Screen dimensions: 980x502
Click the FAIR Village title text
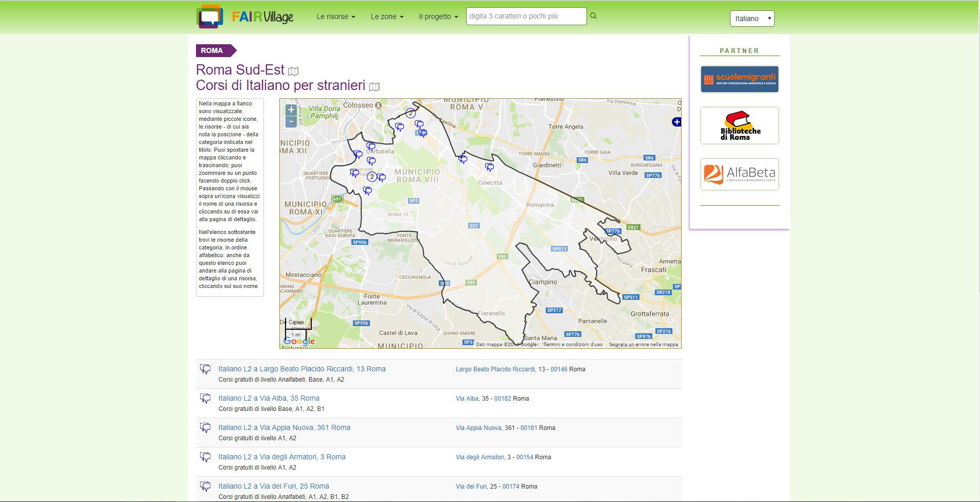point(262,17)
